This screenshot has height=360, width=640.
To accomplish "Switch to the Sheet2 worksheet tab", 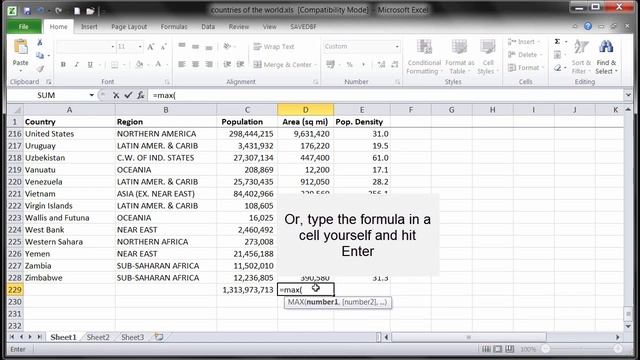I will [x=98, y=337].
